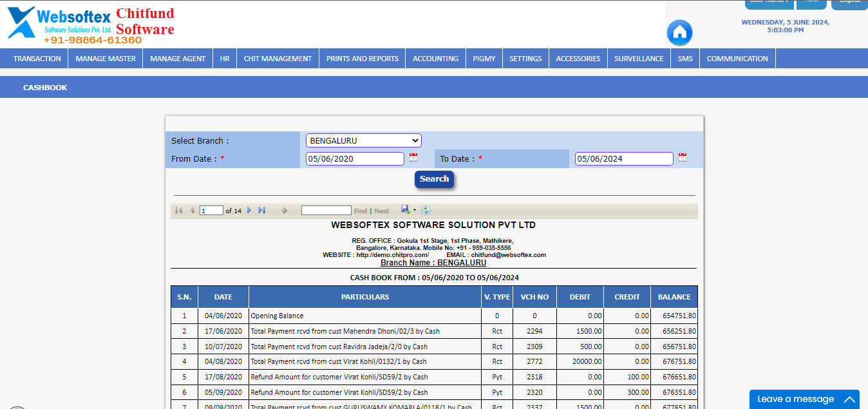Click voucher number 2294
This screenshot has height=409, width=868.
[x=535, y=331]
